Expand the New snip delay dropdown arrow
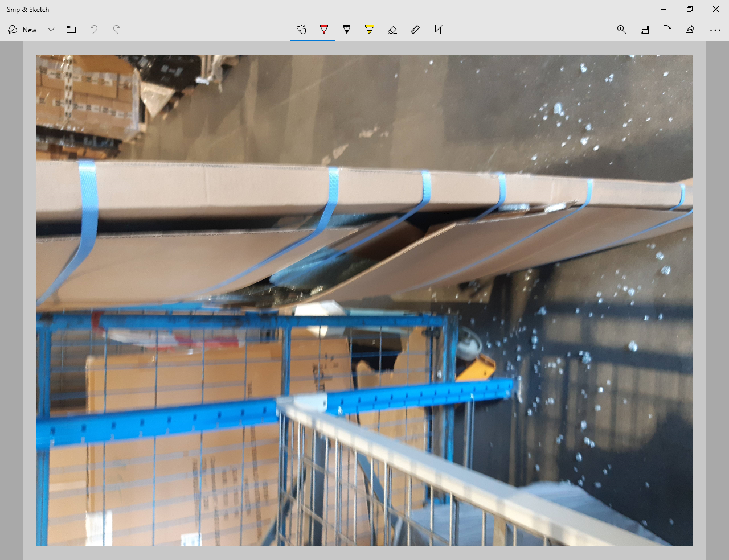The image size is (729, 560). 51,30
